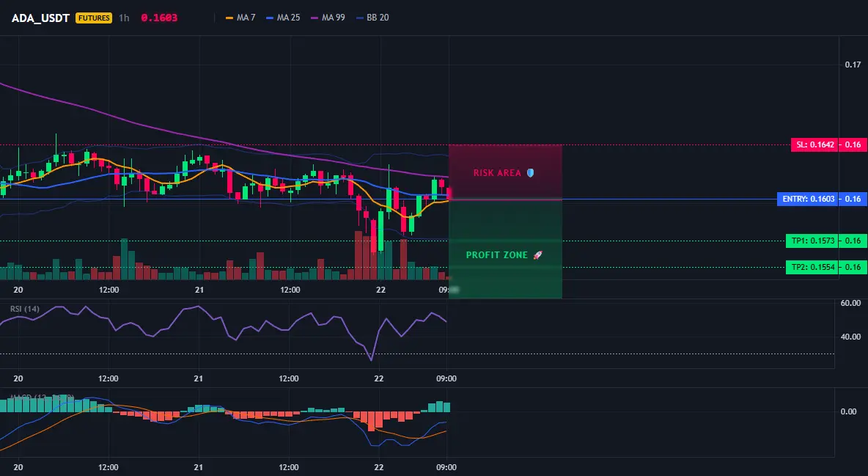868x476 pixels.
Task: Click the 40.00 RSI axis value
Action: coord(851,337)
